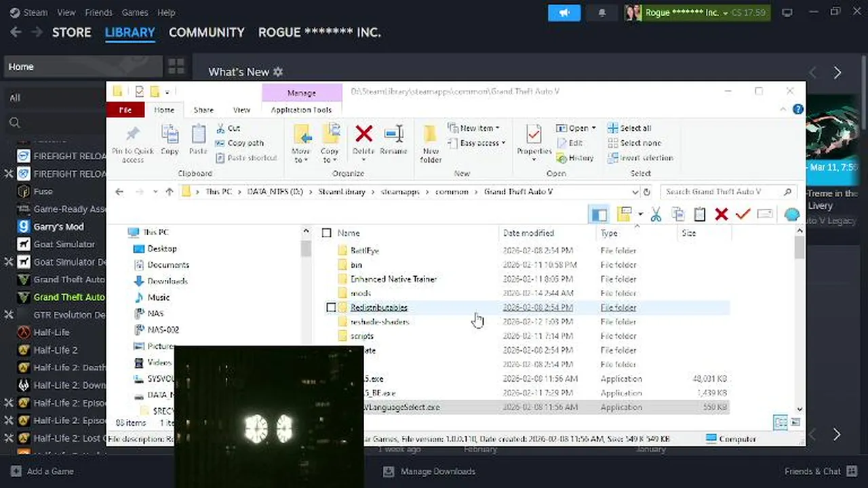Select Garry's Mod in Steam library
The width and height of the screenshot is (868, 488).
pyautogui.click(x=58, y=226)
